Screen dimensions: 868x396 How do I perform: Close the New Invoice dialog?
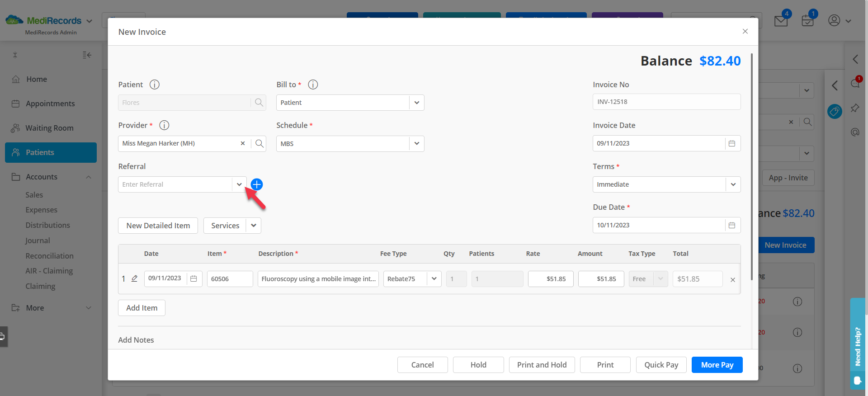(x=745, y=31)
